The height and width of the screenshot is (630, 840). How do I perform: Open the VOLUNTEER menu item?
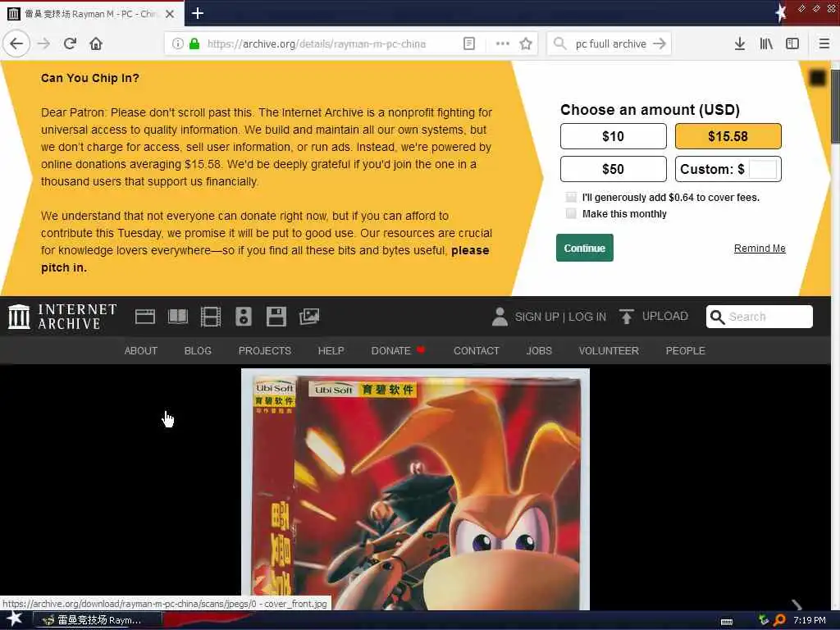point(609,351)
